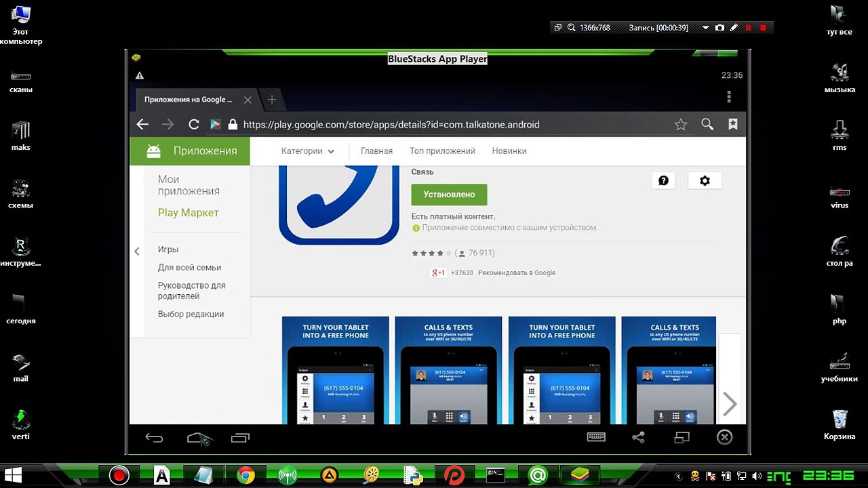Select the 'Этот компьютер' desktop icon
The width and height of the screenshot is (868, 488).
[x=21, y=26]
